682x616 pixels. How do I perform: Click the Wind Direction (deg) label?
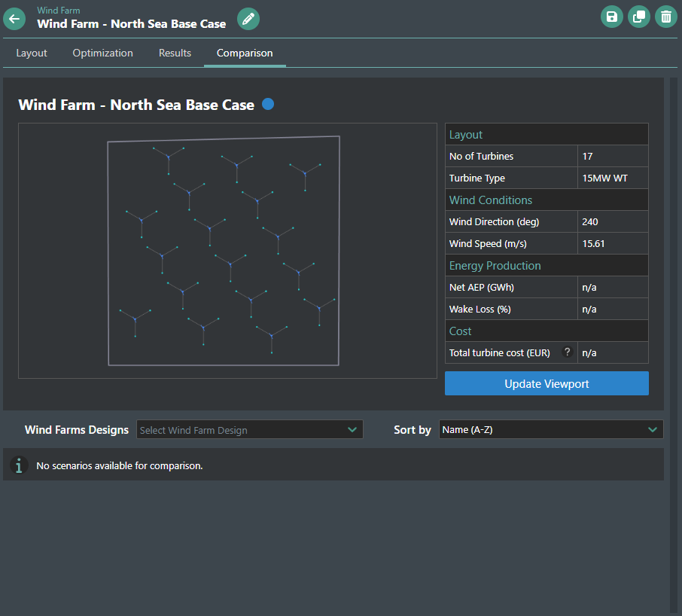(x=494, y=222)
